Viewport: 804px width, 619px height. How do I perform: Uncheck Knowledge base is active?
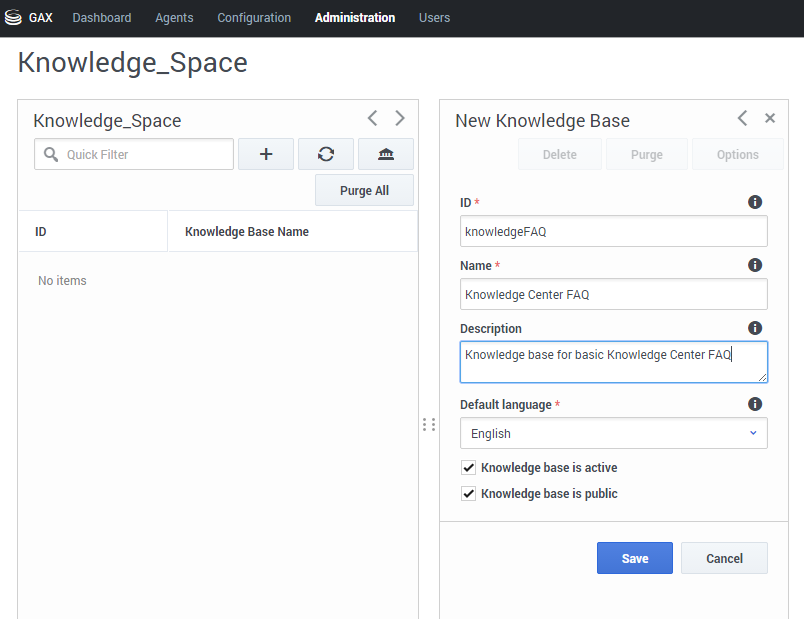click(x=468, y=467)
